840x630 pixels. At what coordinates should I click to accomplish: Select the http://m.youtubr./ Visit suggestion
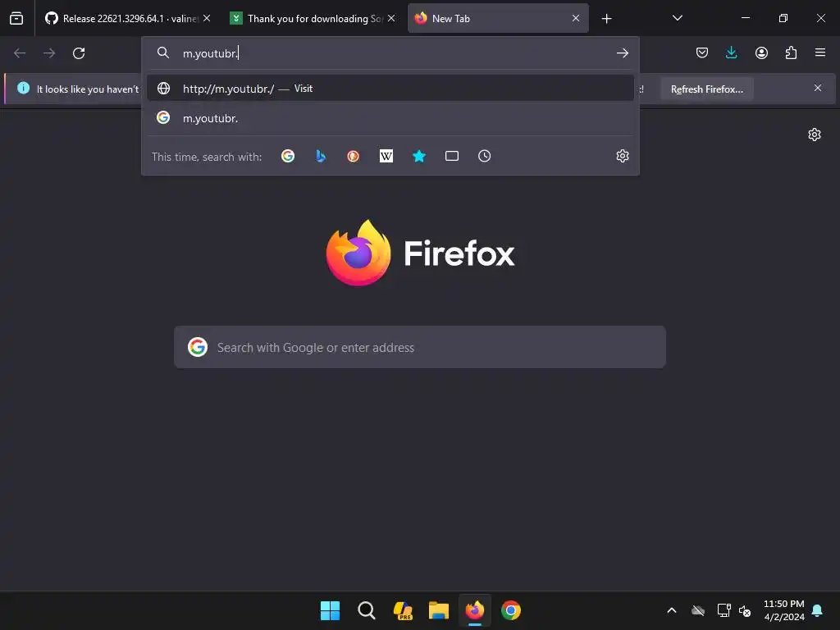[390, 89]
